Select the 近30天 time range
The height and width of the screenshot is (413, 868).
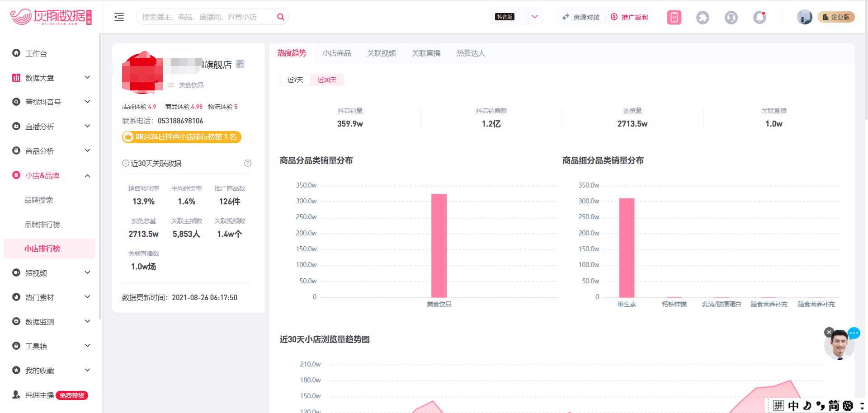pyautogui.click(x=327, y=80)
